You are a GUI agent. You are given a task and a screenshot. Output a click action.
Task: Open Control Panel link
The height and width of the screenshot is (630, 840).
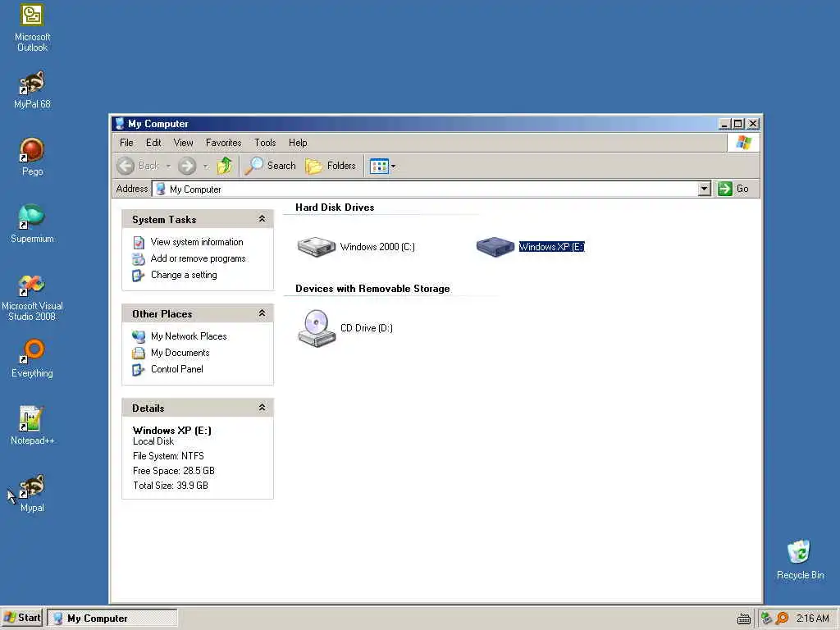tap(177, 369)
